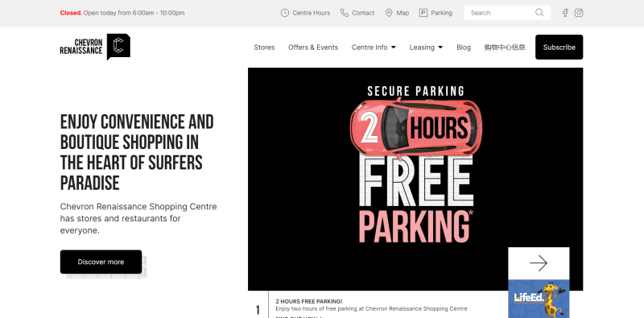644x318 pixels.
Task: Click the Chevron Renaissance logo
Action: pos(95,47)
